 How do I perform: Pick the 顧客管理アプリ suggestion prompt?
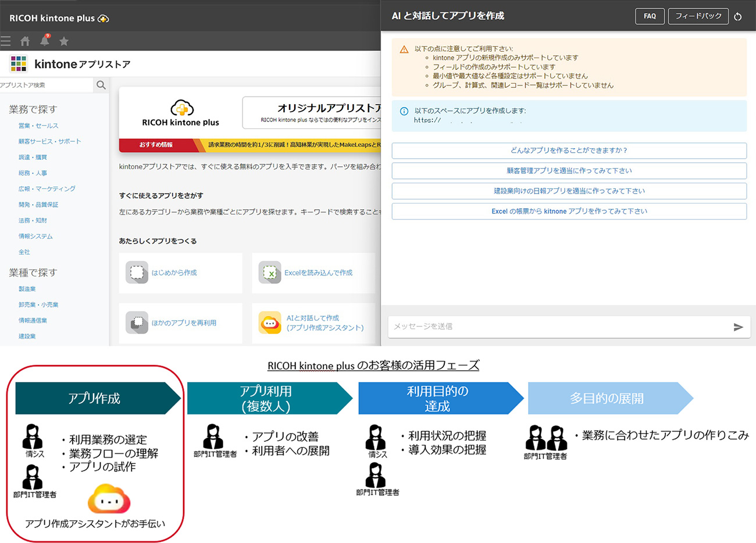pos(569,171)
